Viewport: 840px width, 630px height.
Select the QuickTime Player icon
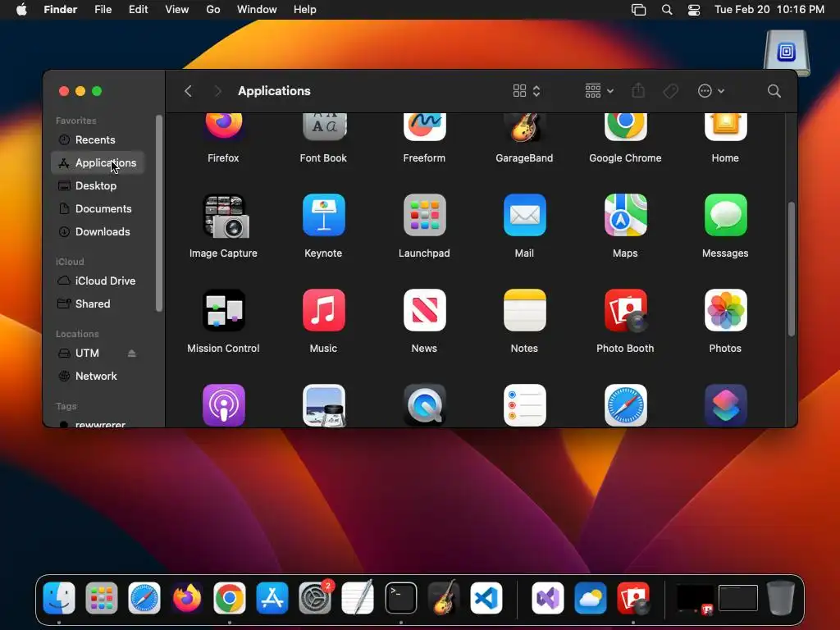tap(424, 405)
